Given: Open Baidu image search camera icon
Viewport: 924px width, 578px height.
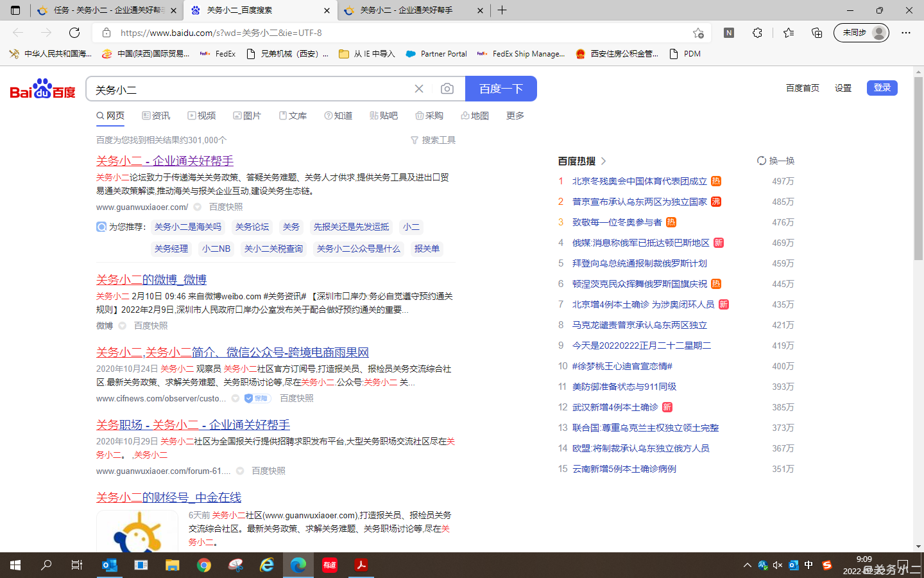Looking at the screenshot, I should [x=447, y=89].
